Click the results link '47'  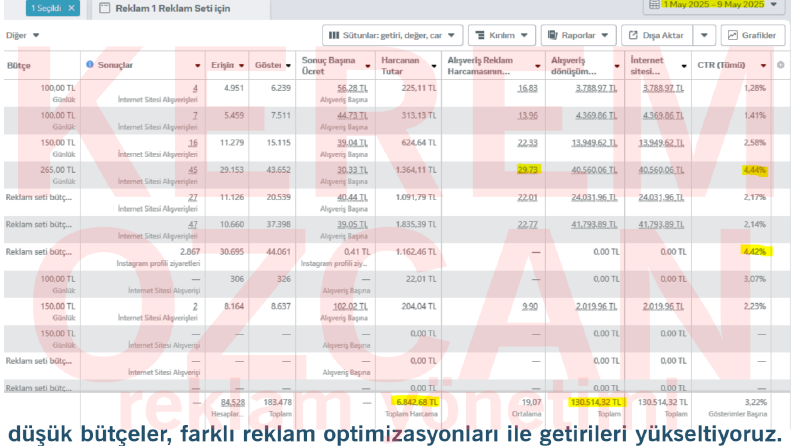pos(193,225)
